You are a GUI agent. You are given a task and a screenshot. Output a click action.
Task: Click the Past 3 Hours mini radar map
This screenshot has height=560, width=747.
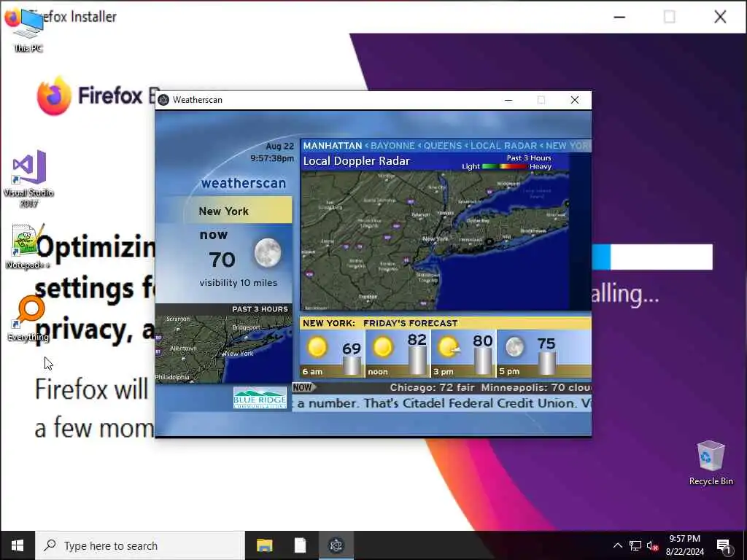(x=224, y=349)
